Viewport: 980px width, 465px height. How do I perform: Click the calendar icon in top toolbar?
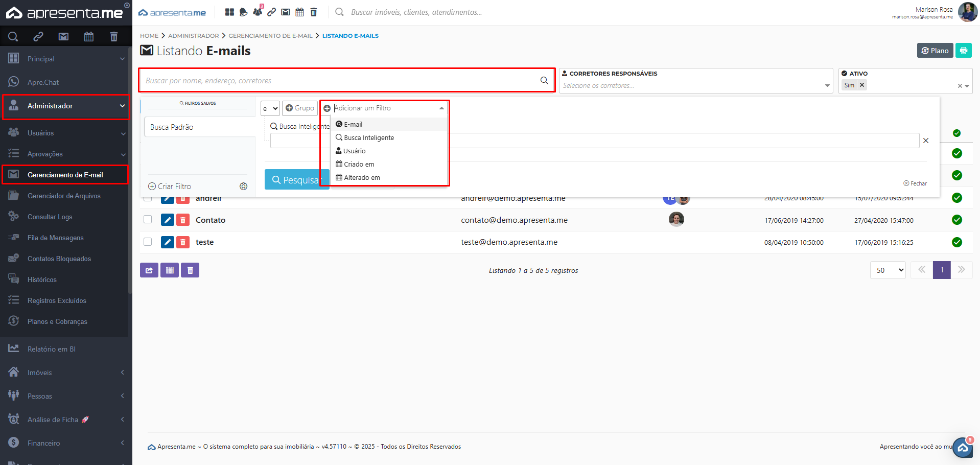click(x=299, y=12)
